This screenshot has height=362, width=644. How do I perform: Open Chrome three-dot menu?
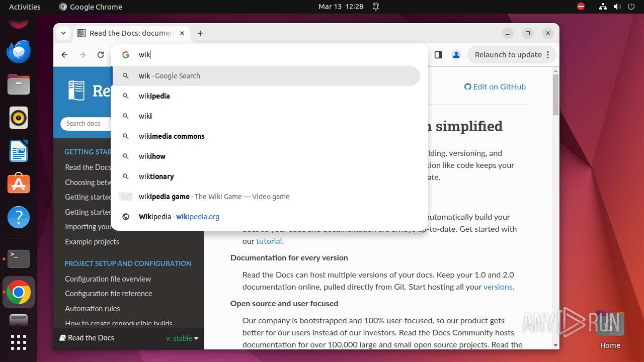[548, 55]
